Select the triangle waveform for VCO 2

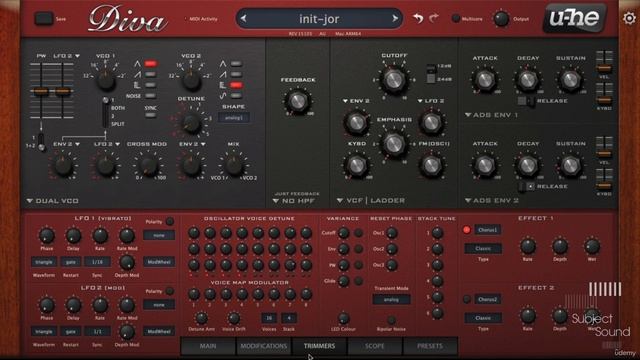coord(236,64)
